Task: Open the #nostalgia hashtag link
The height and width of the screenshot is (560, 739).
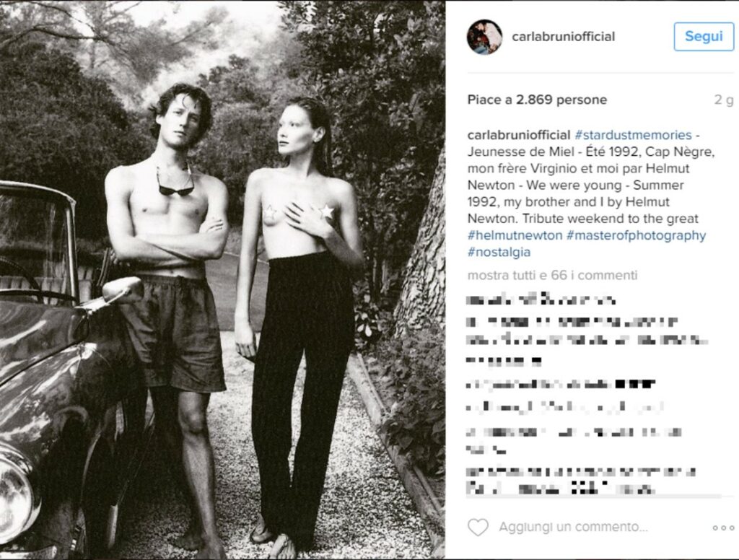Action: pos(499,252)
